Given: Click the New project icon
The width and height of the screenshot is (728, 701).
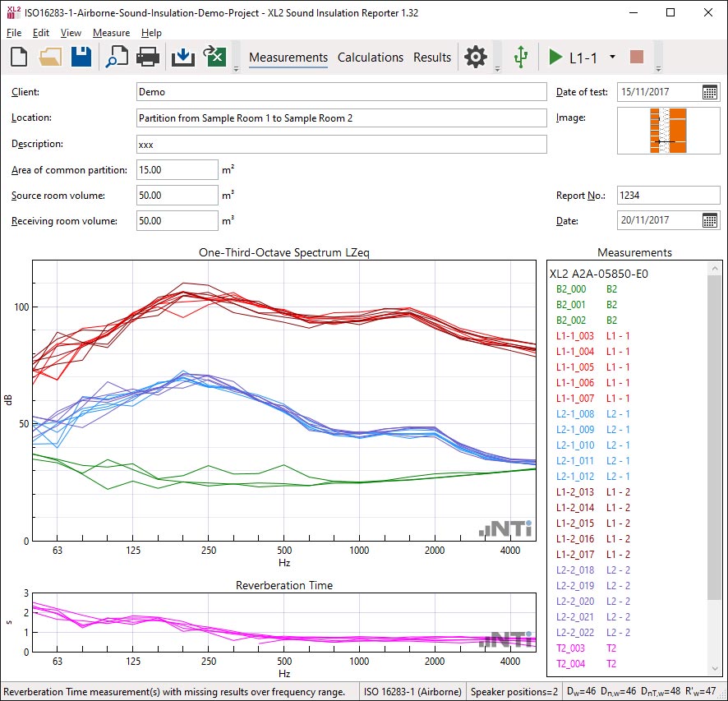Looking at the screenshot, I should pyautogui.click(x=19, y=57).
